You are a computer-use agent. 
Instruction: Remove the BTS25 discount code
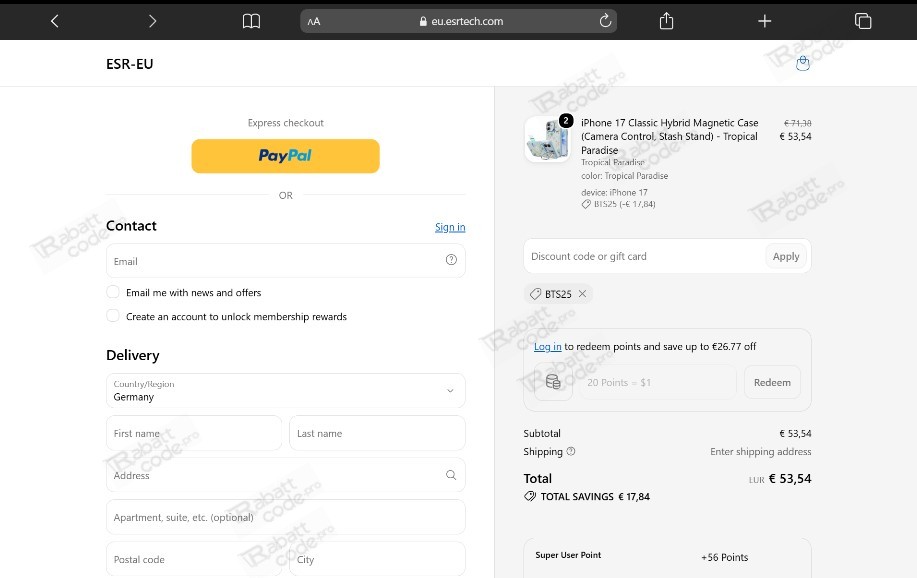click(x=582, y=294)
